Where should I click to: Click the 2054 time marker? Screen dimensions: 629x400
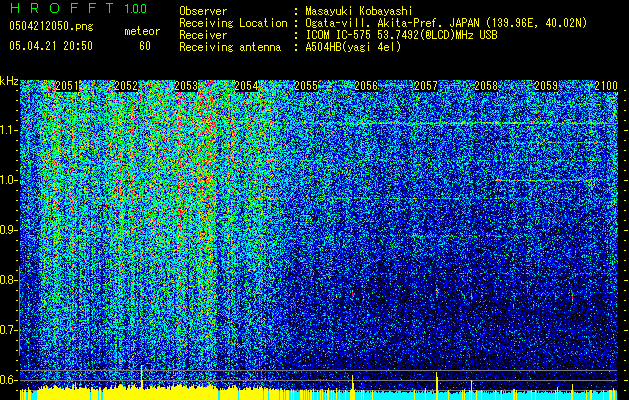(246, 86)
